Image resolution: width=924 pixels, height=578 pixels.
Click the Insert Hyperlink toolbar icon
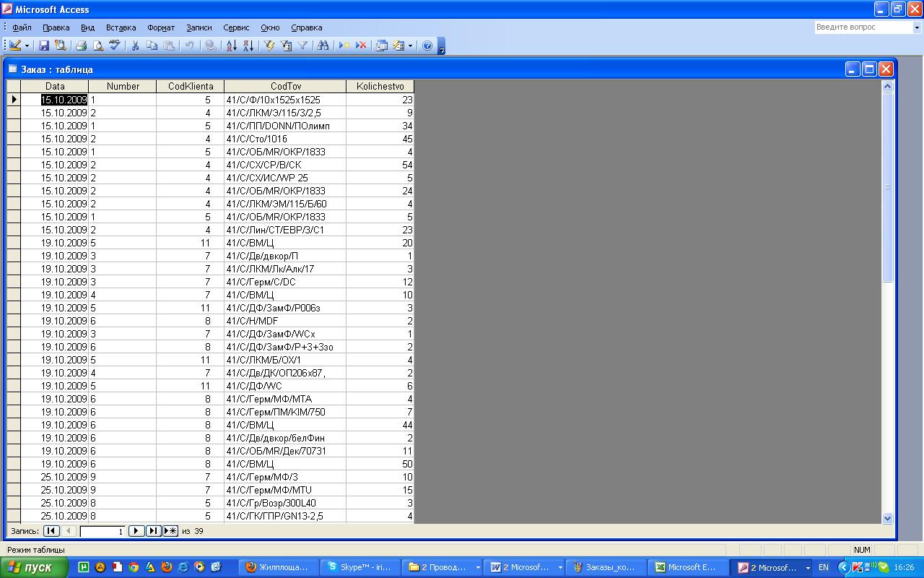tap(210, 46)
